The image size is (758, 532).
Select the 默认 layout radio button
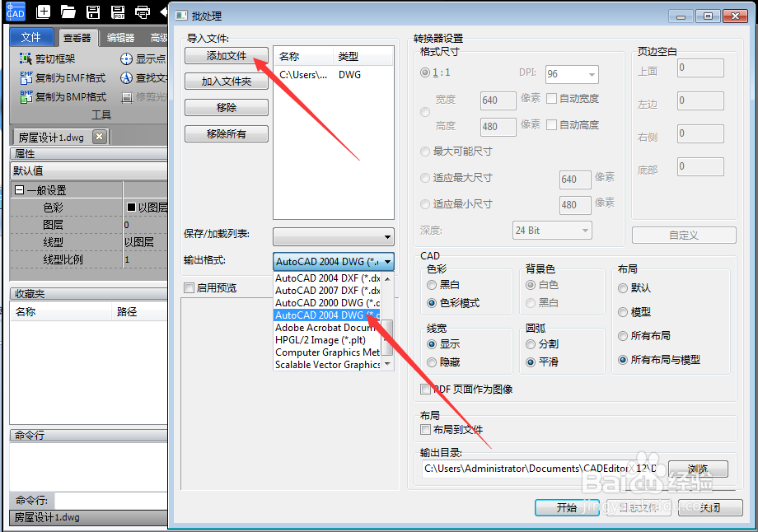coord(623,288)
